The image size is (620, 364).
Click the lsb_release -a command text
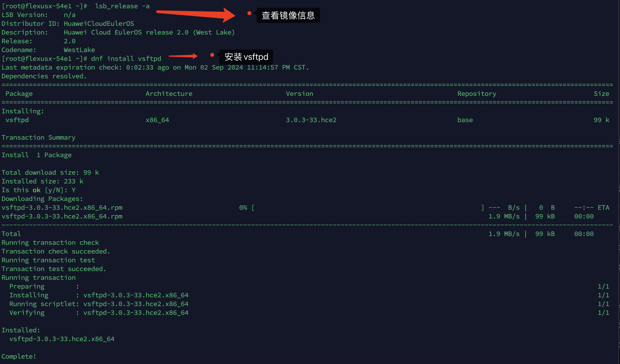click(x=122, y=6)
